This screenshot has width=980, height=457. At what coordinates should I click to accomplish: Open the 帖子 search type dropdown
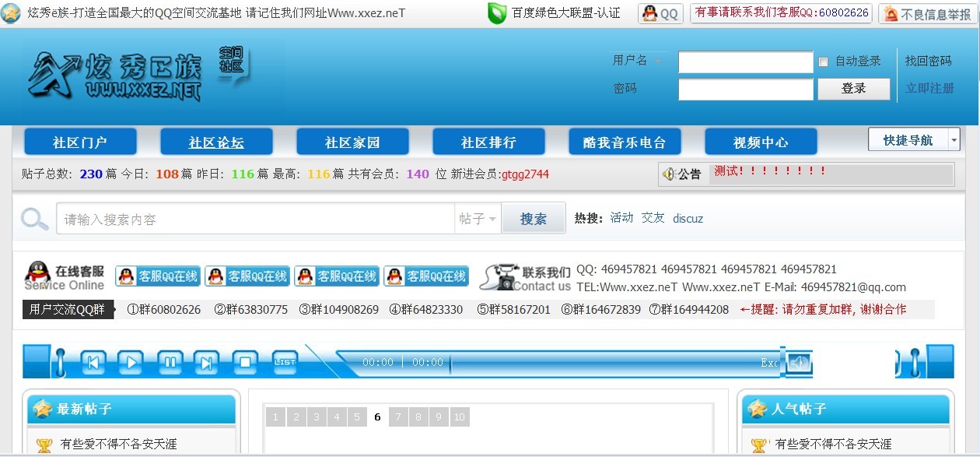coord(477,218)
